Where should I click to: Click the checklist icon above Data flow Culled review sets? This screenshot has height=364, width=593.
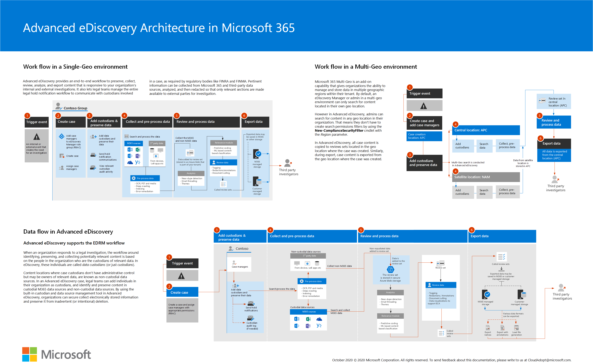click(x=501, y=257)
